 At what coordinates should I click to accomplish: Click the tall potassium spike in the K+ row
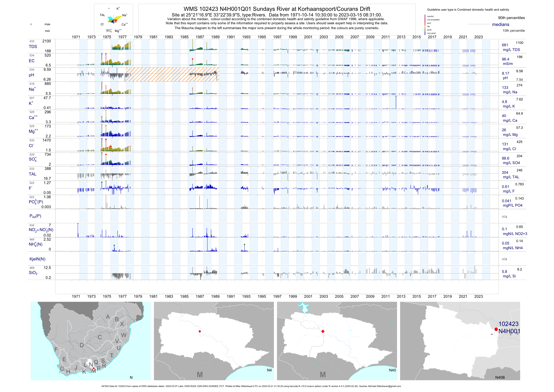(396, 102)
